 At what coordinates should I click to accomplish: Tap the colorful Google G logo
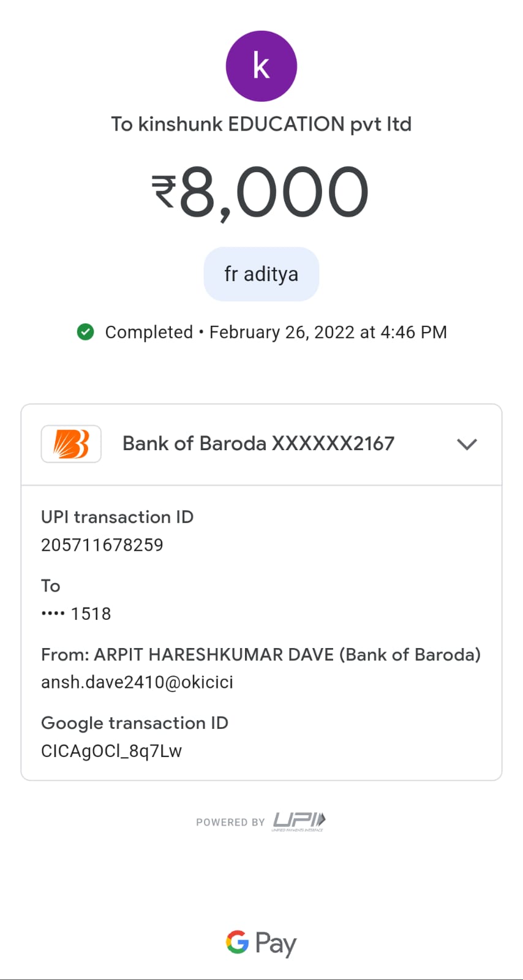237,942
